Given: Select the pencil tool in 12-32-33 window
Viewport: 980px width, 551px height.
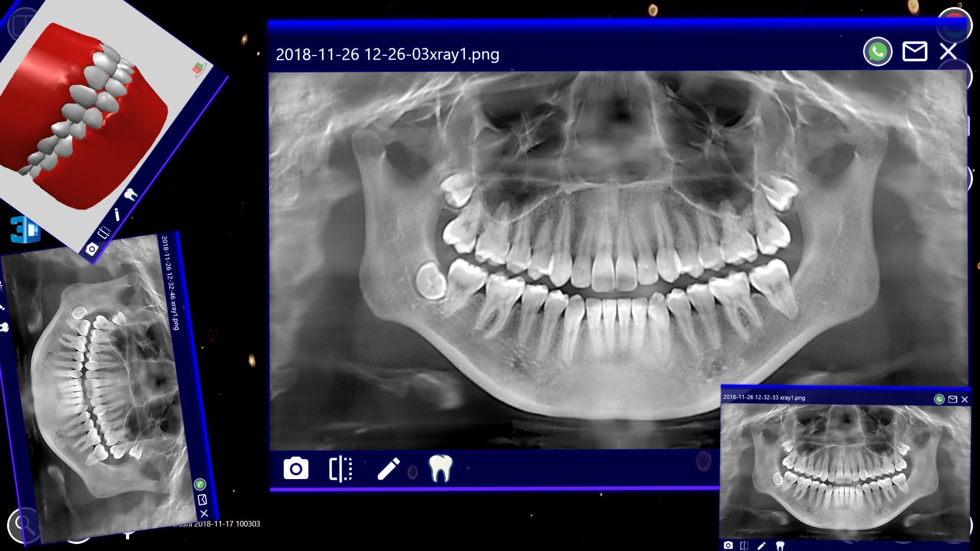Looking at the screenshot, I should (x=762, y=545).
